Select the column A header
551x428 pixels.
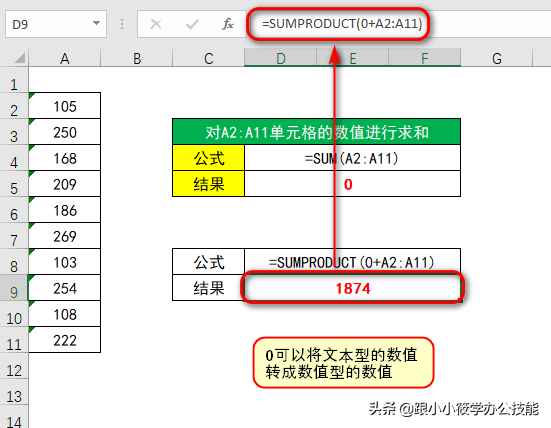(x=65, y=58)
